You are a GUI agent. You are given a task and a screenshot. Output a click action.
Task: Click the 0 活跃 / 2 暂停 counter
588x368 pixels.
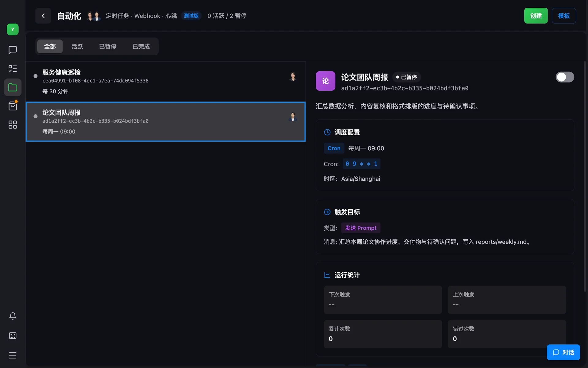[227, 16]
